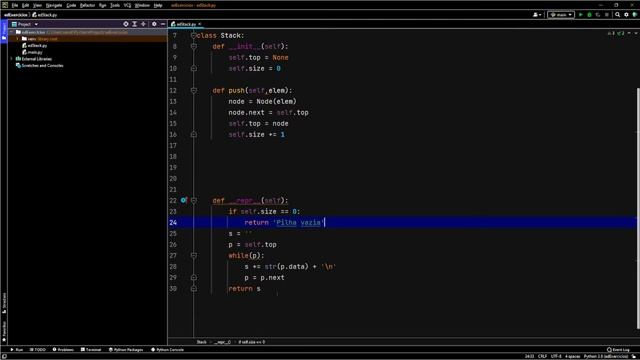The width and height of the screenshot is (640, 360).
Task: Open the main run configuration dropdown
Action: point(561,15)
